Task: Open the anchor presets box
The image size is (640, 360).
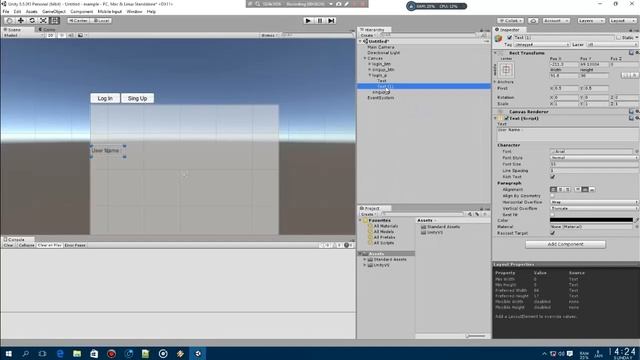Action: pos(506,70)
